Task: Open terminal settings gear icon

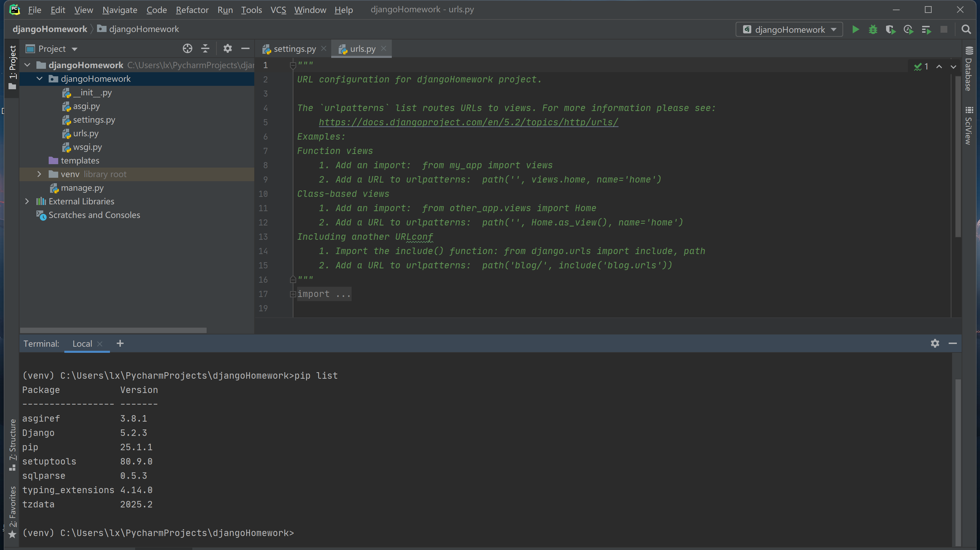Action: [935, 343]
